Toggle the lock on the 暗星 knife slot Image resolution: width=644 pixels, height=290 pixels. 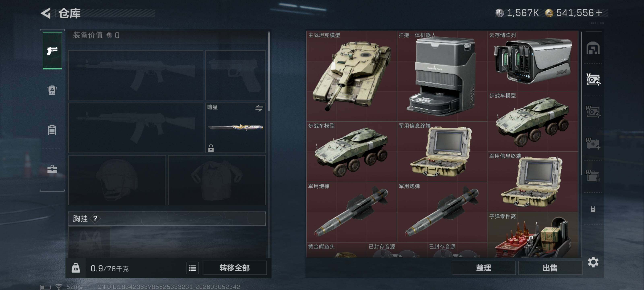pos(211,148)
